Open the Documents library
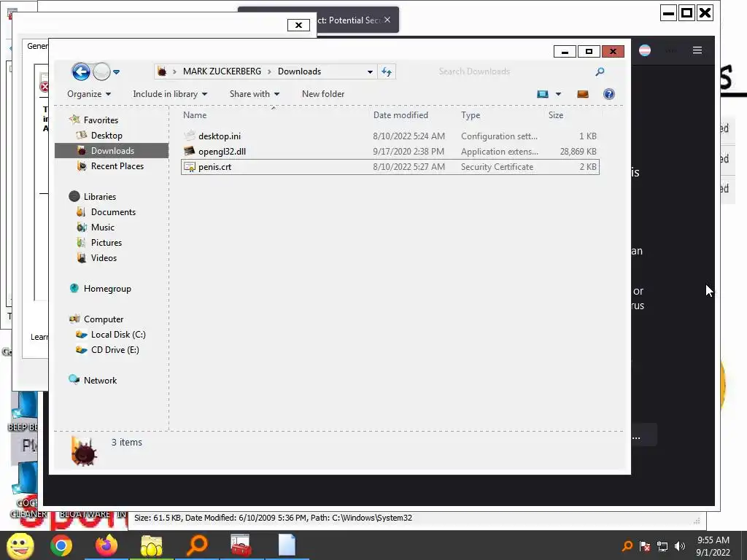The image size is (747, 560). coord(113,212)
